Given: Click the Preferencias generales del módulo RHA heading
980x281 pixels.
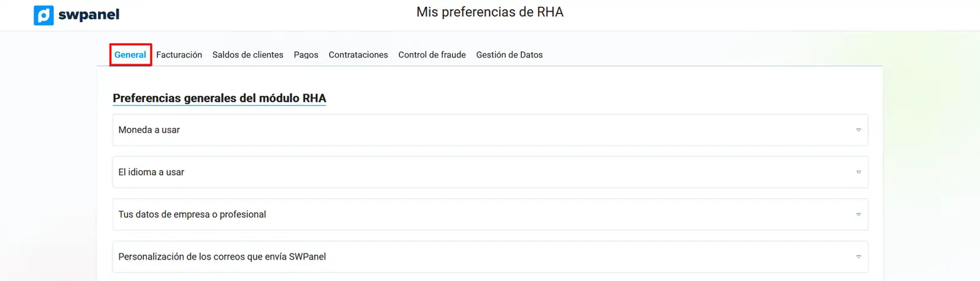Looking at the screenshot, I should pos(219,98).
